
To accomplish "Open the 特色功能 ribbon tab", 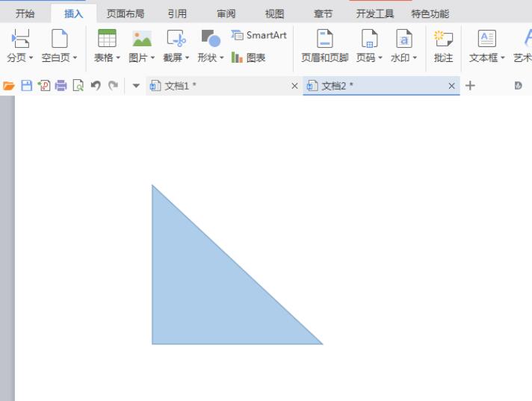I will tap(430, 14).
